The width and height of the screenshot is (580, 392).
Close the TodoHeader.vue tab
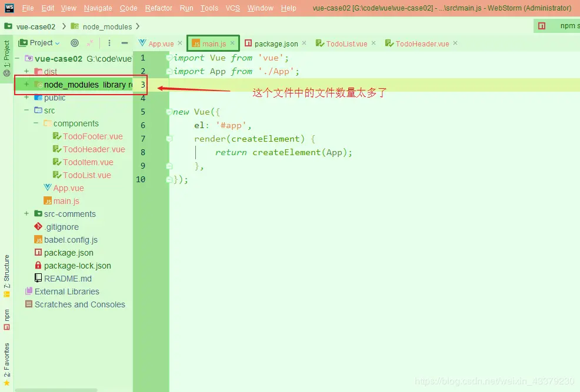point(455,43)
